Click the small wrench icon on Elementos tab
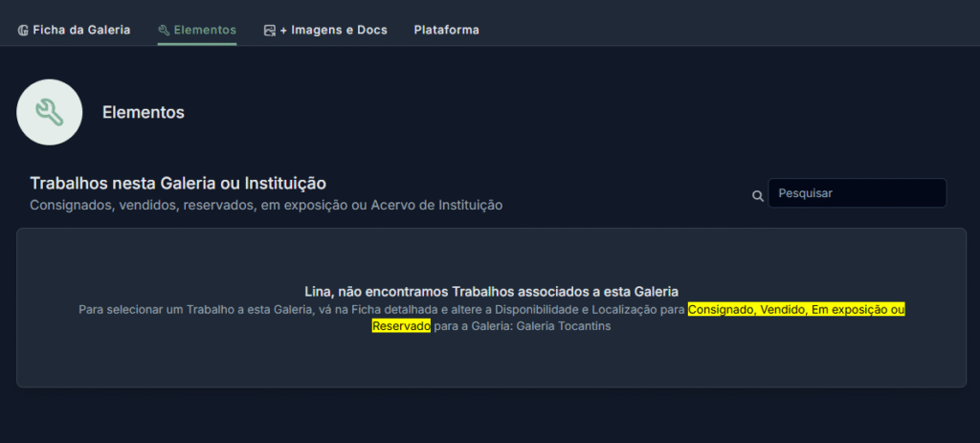 [x=164, y=30]
